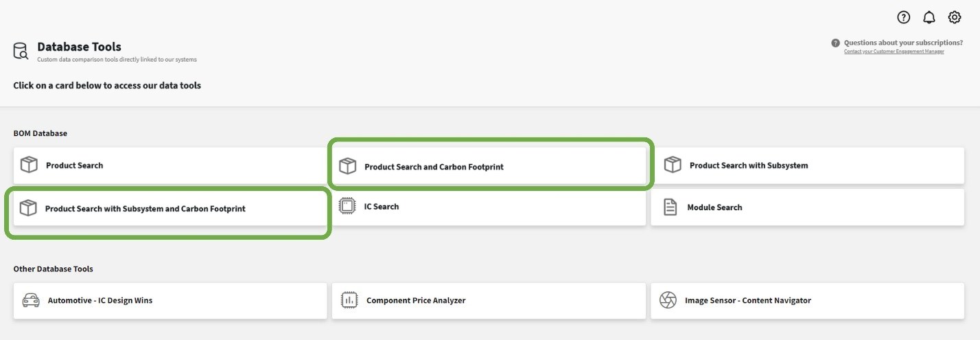Click the subscriptions question info icon
The width and height of the screenshot is (980, 340).
pos(835,43)
